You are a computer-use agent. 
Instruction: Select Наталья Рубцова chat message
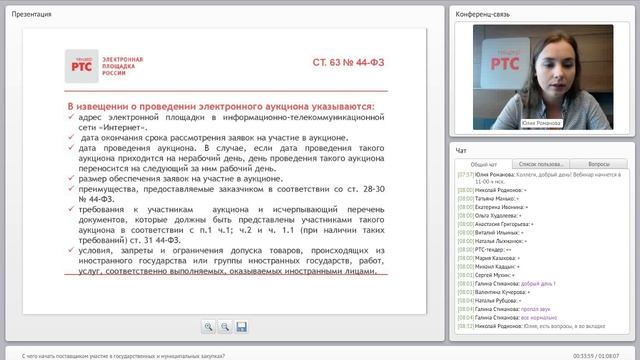[490, 300]
